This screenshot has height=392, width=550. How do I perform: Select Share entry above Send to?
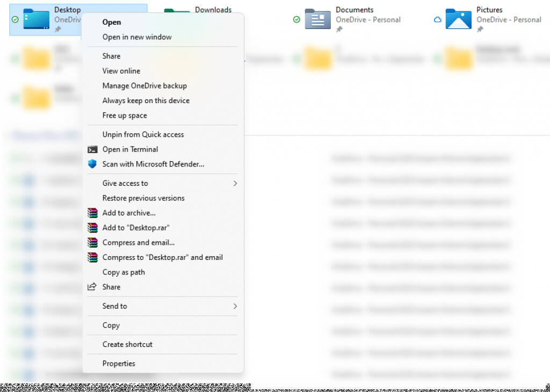coord(111,287)
